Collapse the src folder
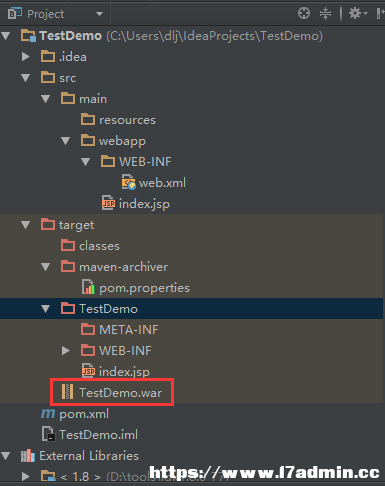This screenshot has width=385, height=486. pos(25,78)
